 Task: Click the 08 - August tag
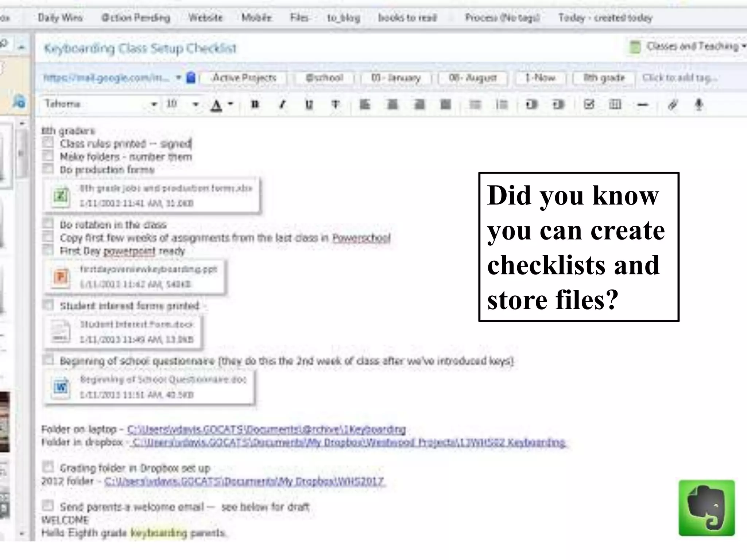[472, 78]
